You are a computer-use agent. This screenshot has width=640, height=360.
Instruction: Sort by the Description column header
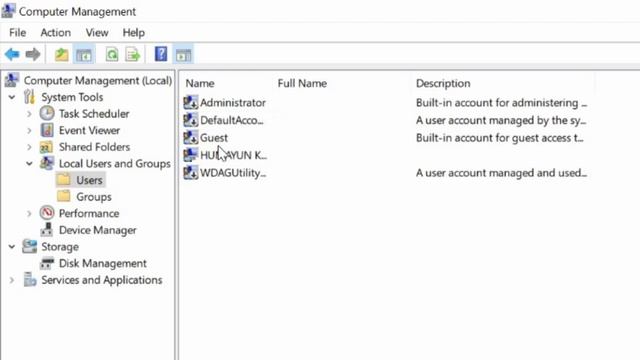point(443,83)
